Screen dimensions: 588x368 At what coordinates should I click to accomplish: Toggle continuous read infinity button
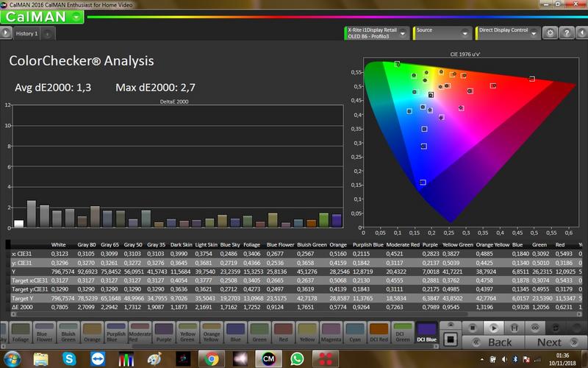[535, 328]
